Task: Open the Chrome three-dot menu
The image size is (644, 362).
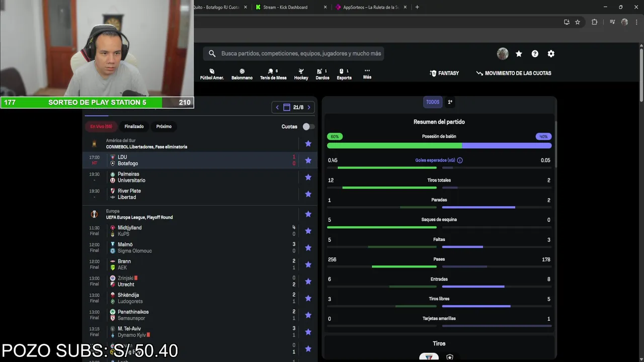Action: point(637,22)
